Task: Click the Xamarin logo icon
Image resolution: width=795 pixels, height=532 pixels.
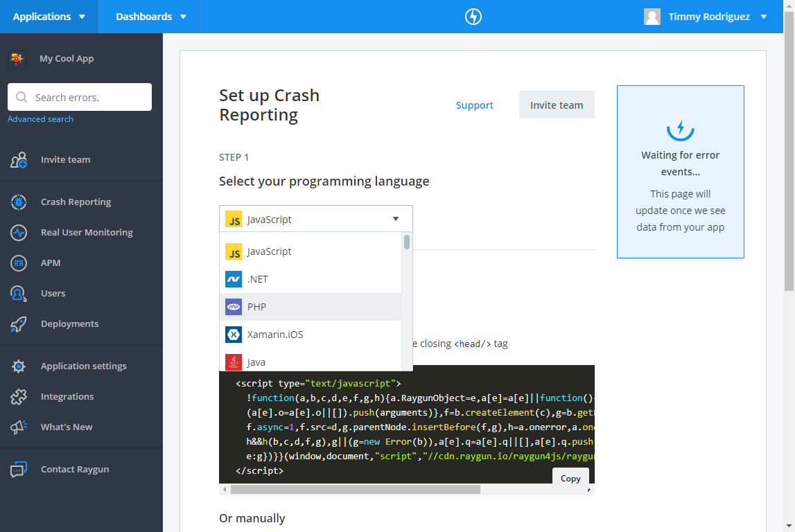Action: (233, 335)
